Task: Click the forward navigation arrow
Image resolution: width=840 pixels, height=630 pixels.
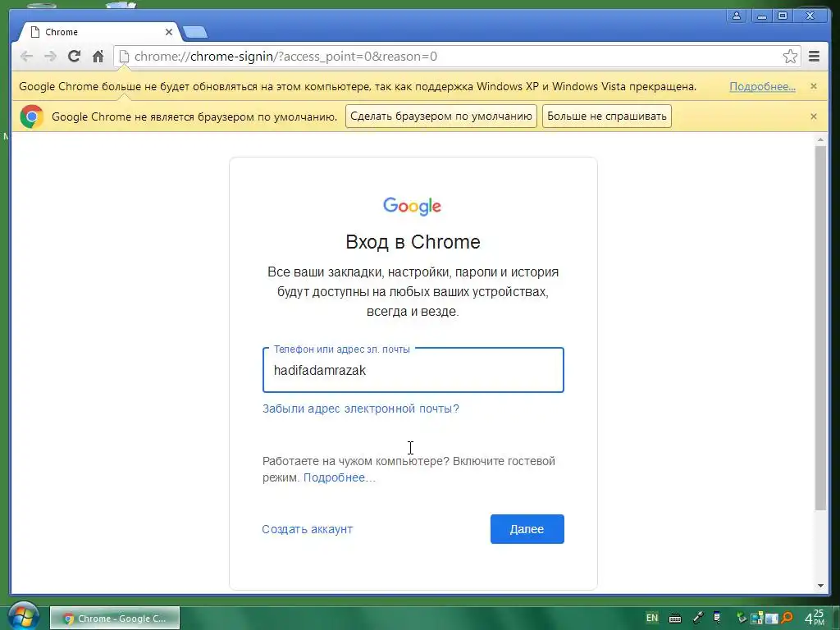Action: (50, 57)
